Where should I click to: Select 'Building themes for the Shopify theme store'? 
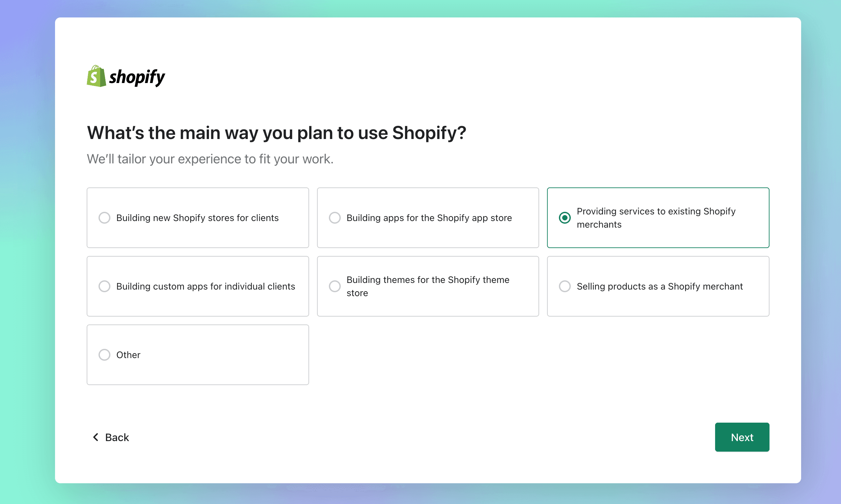tap(334, 286)
